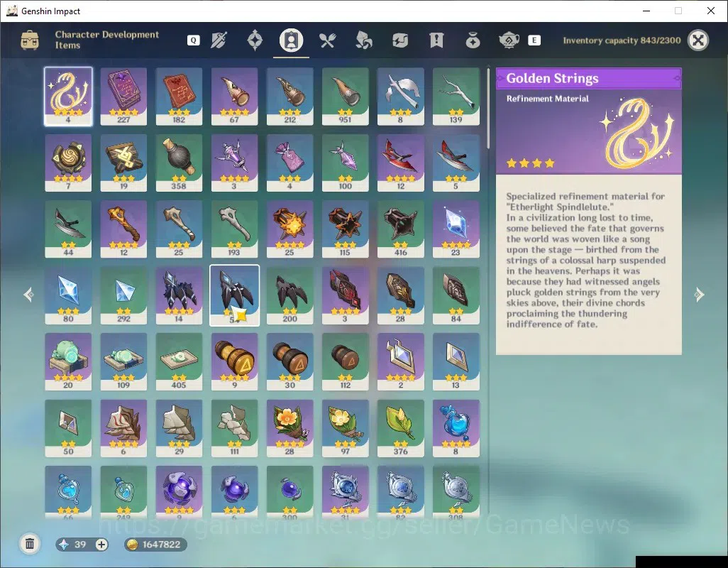Open the Materials inventory tab
The width and height of the screenshot is (728, 568).
pos(363,40)
